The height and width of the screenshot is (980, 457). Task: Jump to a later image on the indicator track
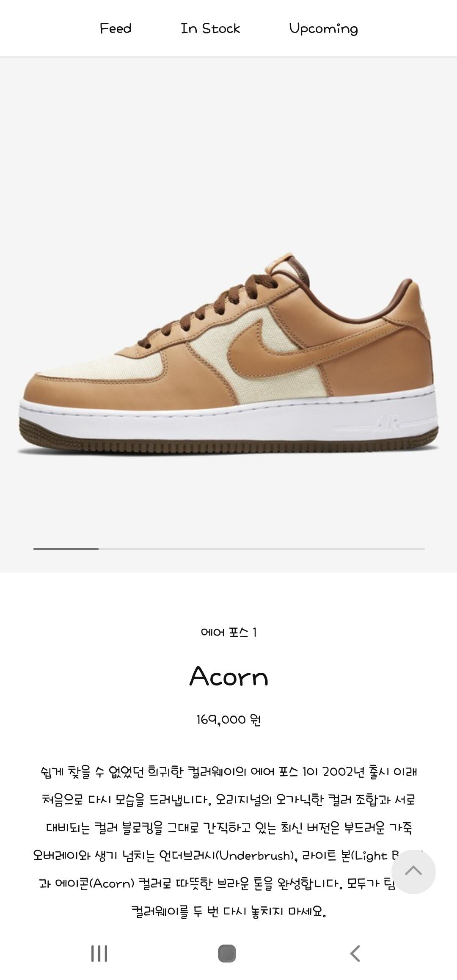click(x=262, y=549)
